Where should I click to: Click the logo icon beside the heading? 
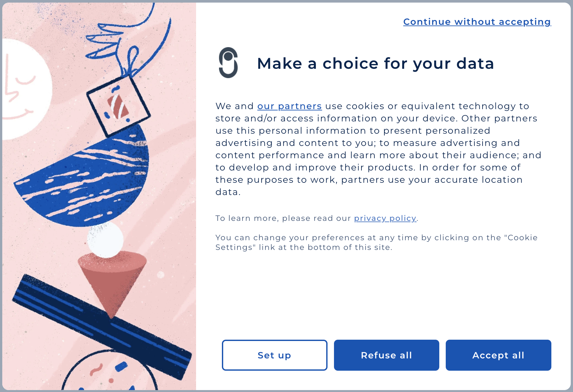click(x=228, y=63)
